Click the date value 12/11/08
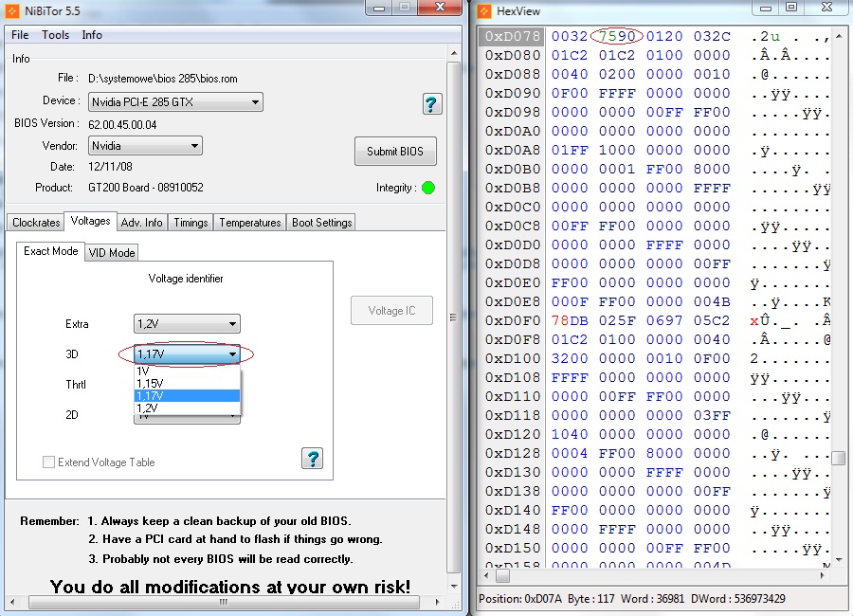 [x=111, y=167]
